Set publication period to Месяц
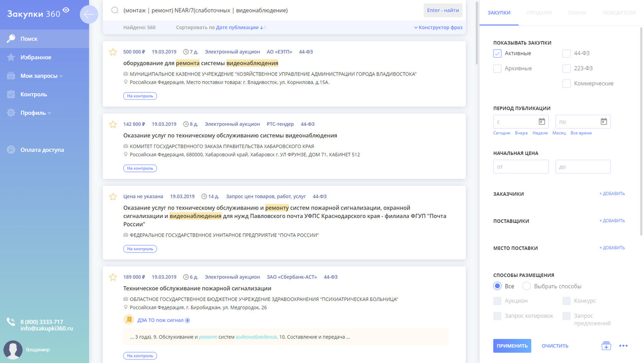Image resolution: width=644 pixels, height=363 pixels. [559, 133]
